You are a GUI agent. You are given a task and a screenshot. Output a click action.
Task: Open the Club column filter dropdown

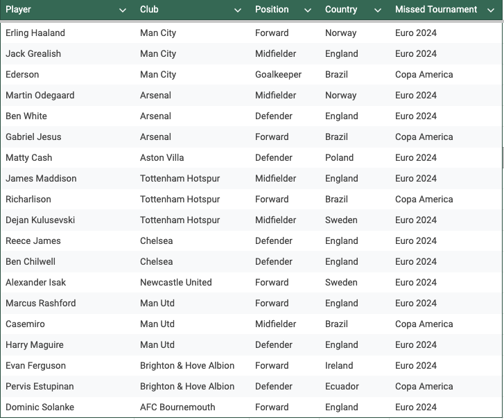(238, 10)
